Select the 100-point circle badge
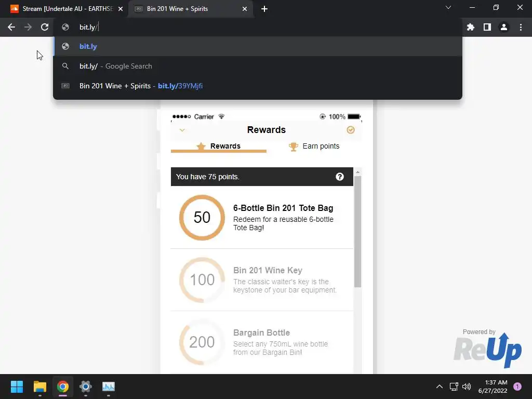Viewport: 532px width, 399px height. [x=202, y=280]
